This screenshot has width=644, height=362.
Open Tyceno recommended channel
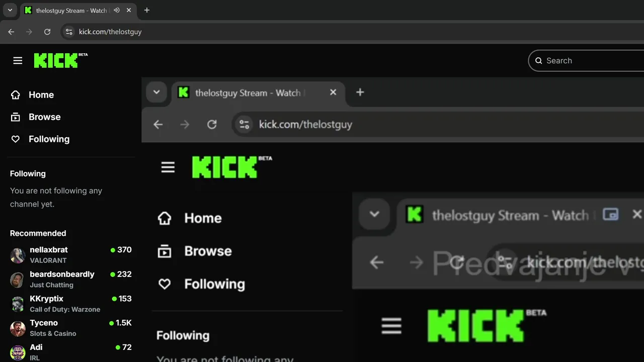(70, 328)
